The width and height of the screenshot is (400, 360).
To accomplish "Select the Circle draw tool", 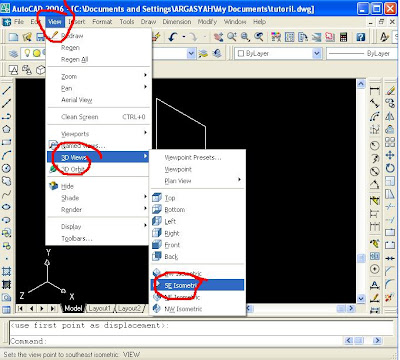I will [6, 168].
